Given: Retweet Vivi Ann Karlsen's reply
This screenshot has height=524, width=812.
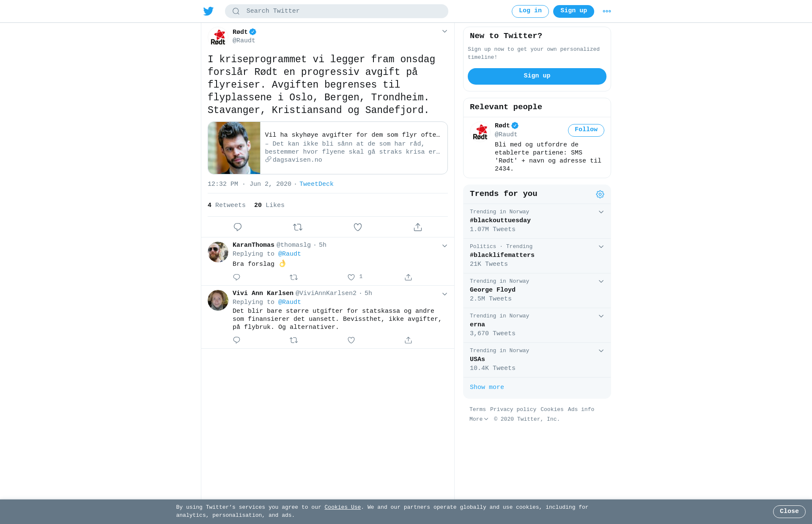Looking at the screenshot, I should (294, 340).
